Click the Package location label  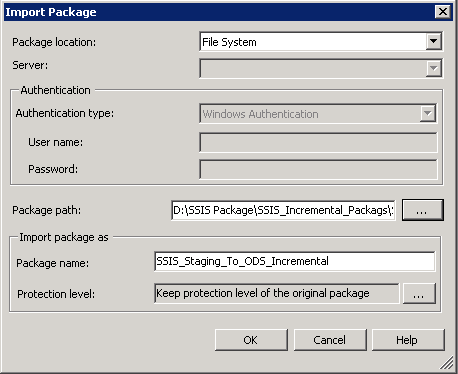[54, 42]
